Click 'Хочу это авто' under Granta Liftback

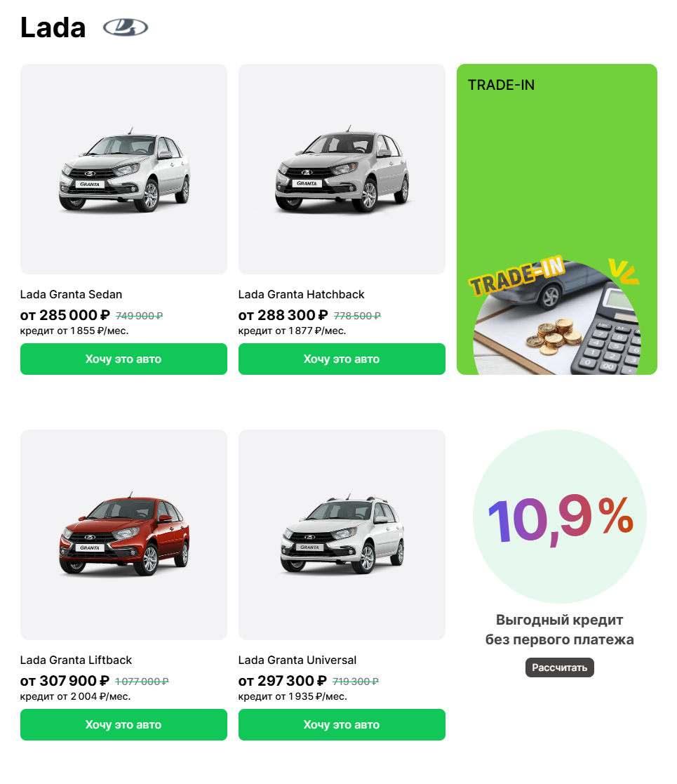(123, 724)
